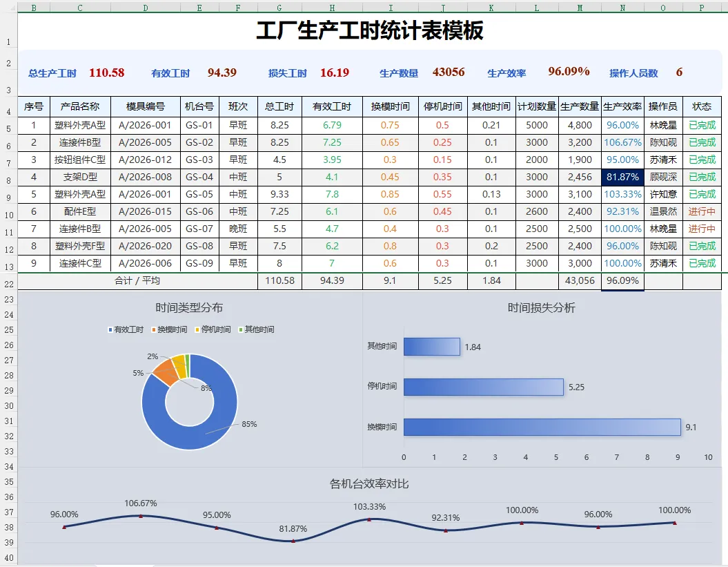
Task: Select the 晚班 shift cell
Action: tap(238, 229)
